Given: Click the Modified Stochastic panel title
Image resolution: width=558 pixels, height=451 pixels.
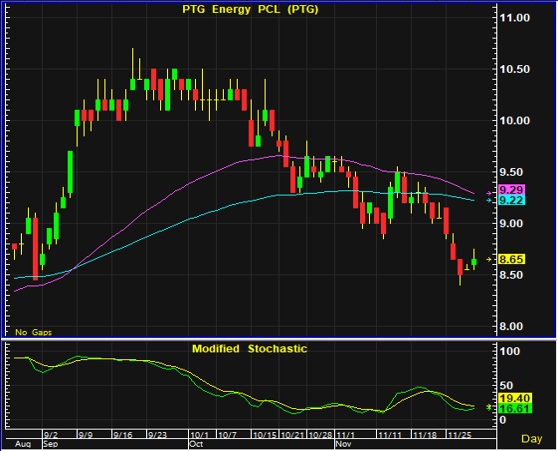Looking at the screenshot, I should pos(249,348).
